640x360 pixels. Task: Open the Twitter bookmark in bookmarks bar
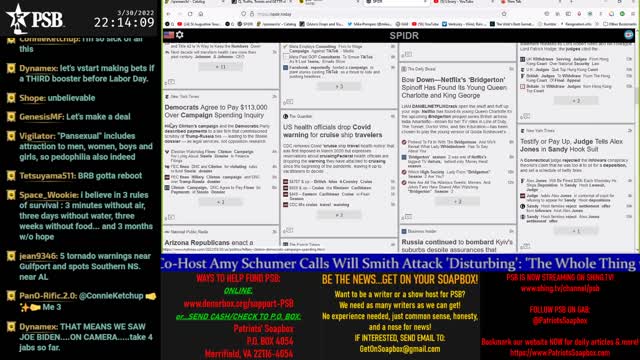[370, 24]
